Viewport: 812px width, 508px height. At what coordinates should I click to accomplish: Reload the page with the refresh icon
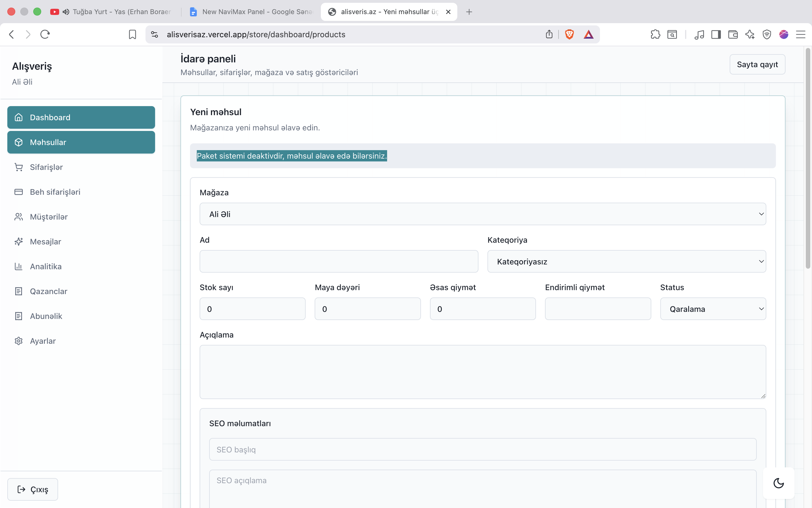(45, 34)
